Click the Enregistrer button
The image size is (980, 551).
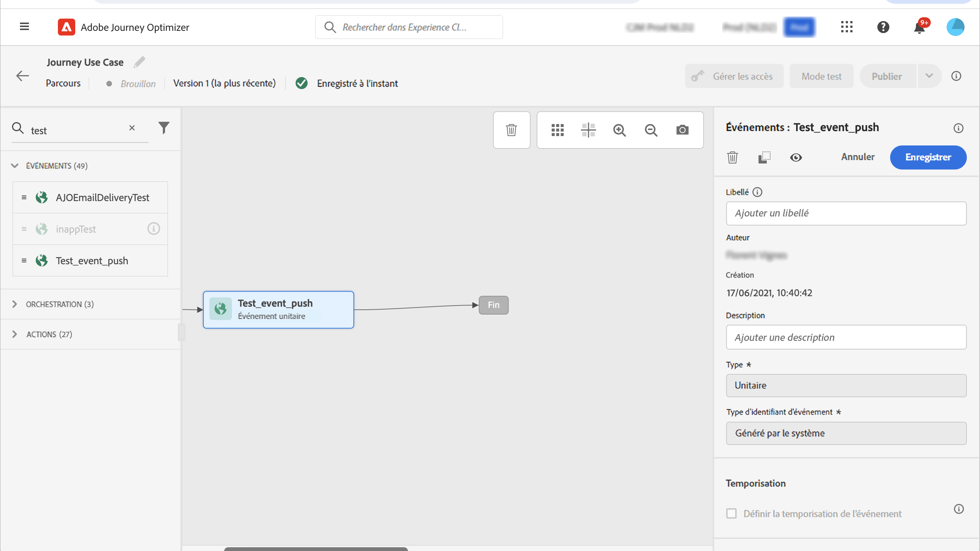tap(928, 157)
